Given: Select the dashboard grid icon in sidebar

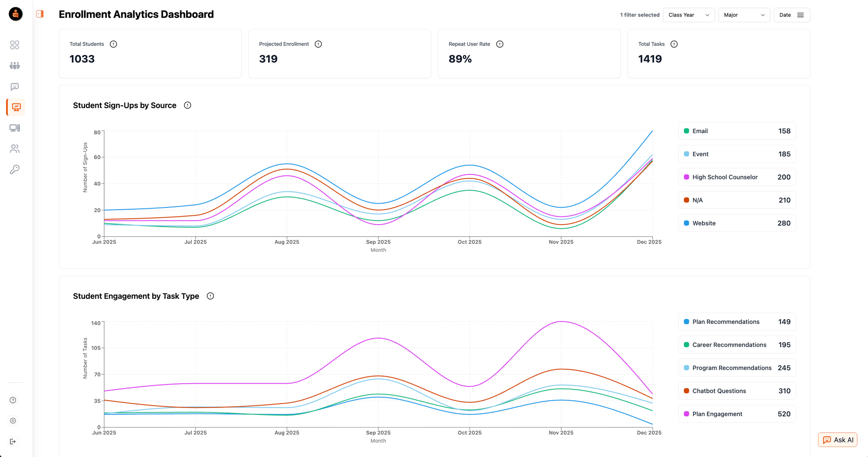Looking at the screenshot, I should coord(15,45).
